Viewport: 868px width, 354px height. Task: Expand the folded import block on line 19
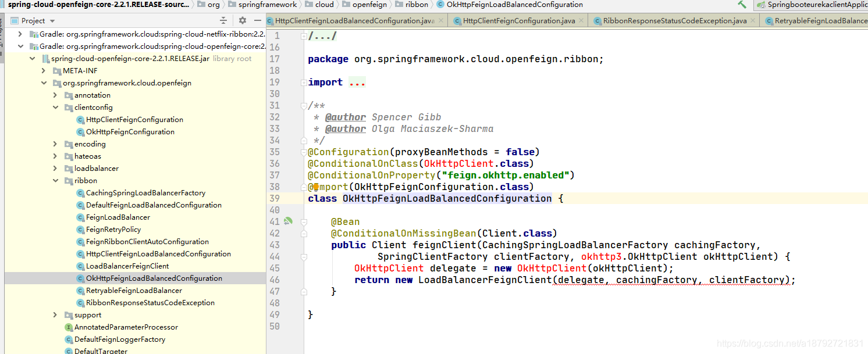[304, 83]
